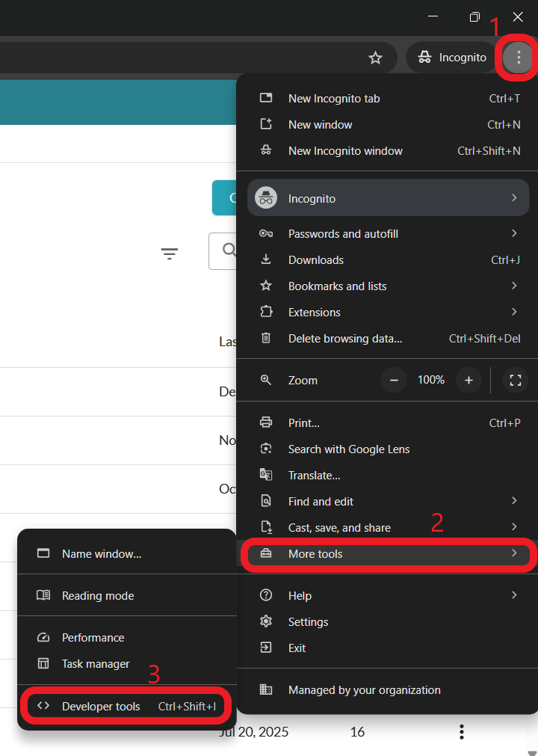
Task: Click the code brackets icon for Developer tools
Action: point(43,706)
